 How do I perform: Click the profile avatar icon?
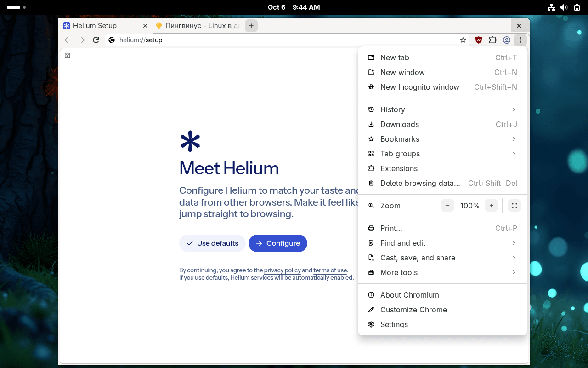[507, 40]
